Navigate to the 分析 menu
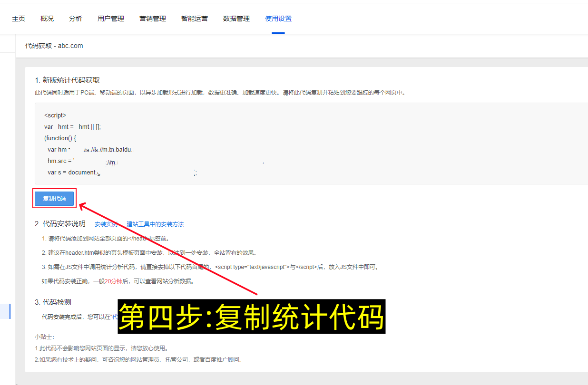 tap(75, 18)
